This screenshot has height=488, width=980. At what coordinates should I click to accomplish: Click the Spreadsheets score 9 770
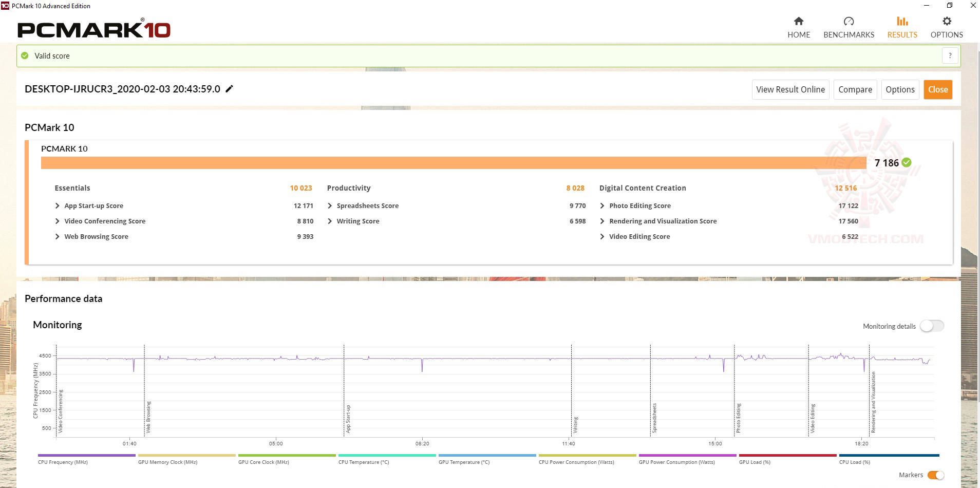(577, 205)
